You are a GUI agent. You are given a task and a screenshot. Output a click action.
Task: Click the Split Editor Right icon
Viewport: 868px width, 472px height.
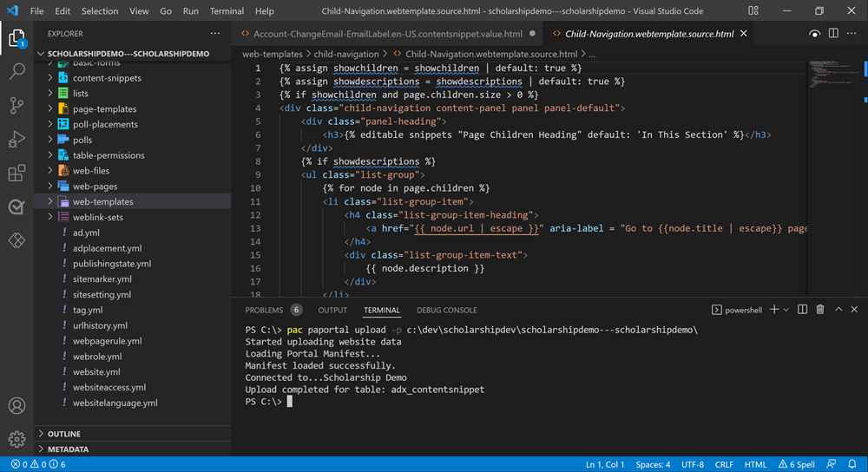(833, 34)
